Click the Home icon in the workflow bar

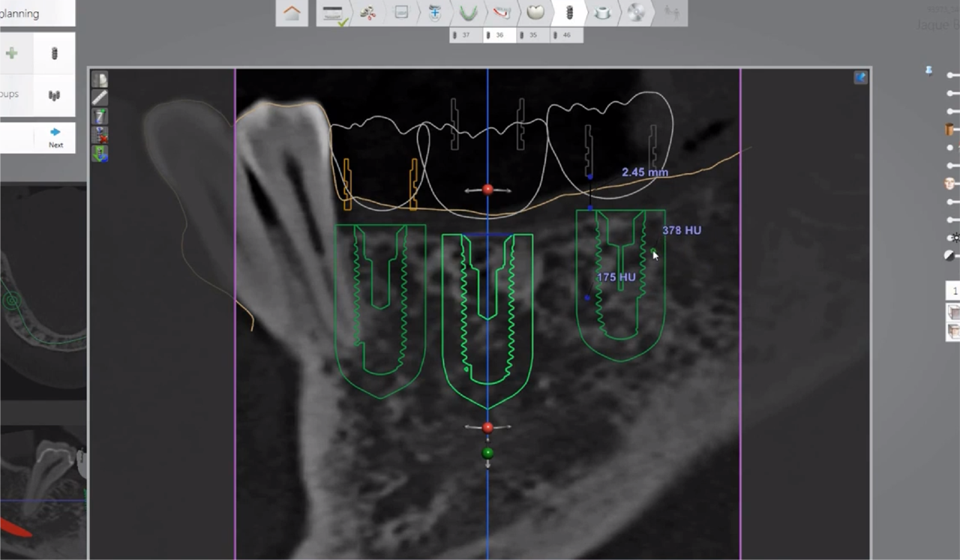(x=292, y=13)
